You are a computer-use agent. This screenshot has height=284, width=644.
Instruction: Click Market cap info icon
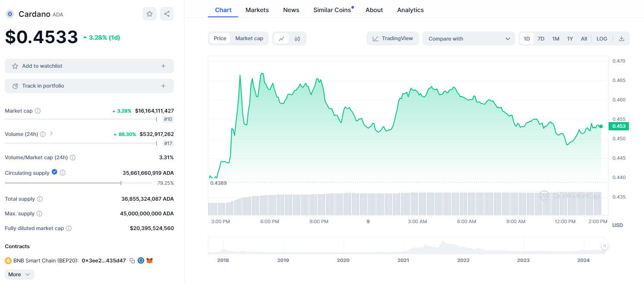[x=38, y=111]
